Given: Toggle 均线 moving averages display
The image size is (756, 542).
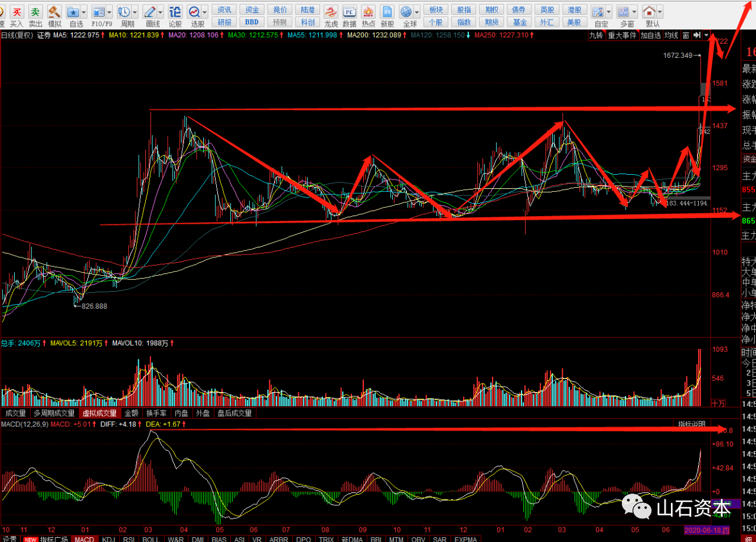Looking at the screenshot, I should coord(672,35).
